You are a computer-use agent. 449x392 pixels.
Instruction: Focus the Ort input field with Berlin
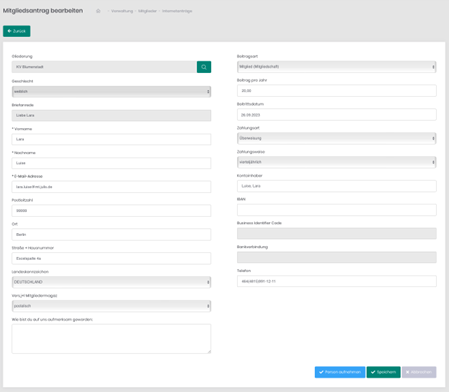[111, 234]
